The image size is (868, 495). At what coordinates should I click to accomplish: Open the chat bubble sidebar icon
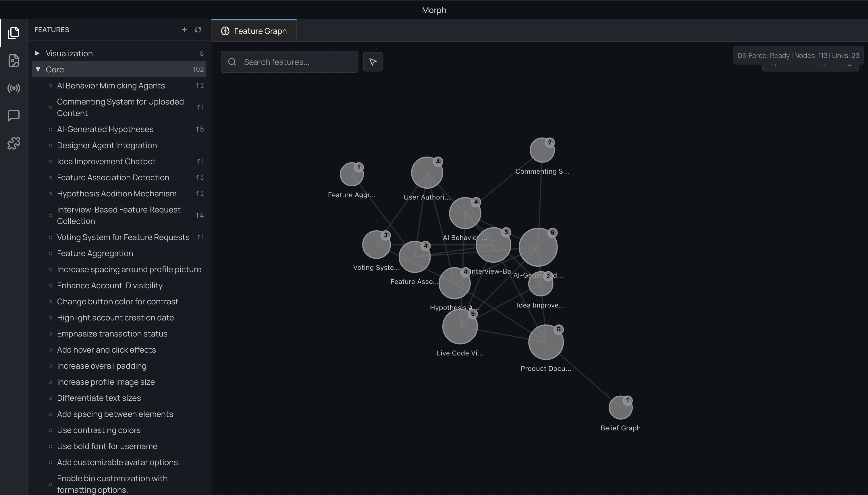[x=13, y=116]
